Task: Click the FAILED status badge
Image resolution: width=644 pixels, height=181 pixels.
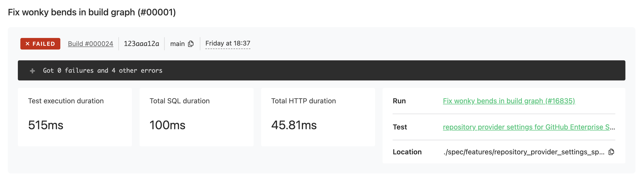Action: point(40,44)
